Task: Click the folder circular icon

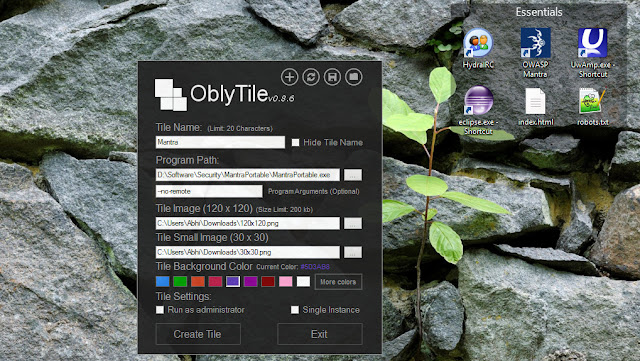Action: pyautogui.click(x=353, y=77)
